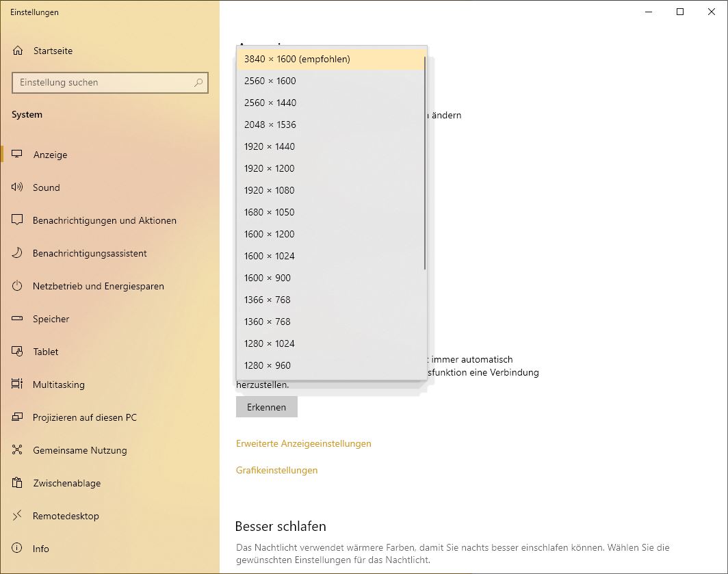The height and width of the screenshot is (574, 728).
Task: Click the magnifier icon in the search box
Action: tap(198, 83)
